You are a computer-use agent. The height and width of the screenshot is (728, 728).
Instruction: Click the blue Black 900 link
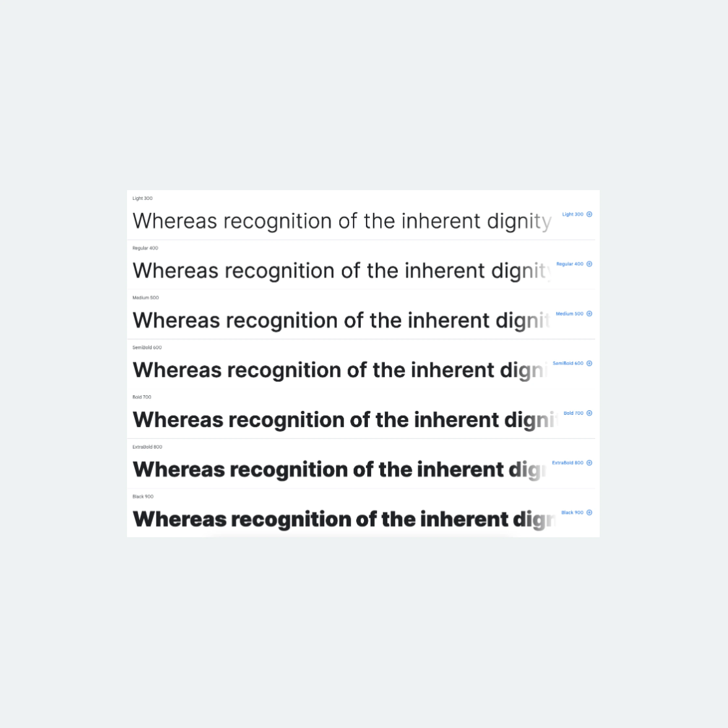(572, 512)
